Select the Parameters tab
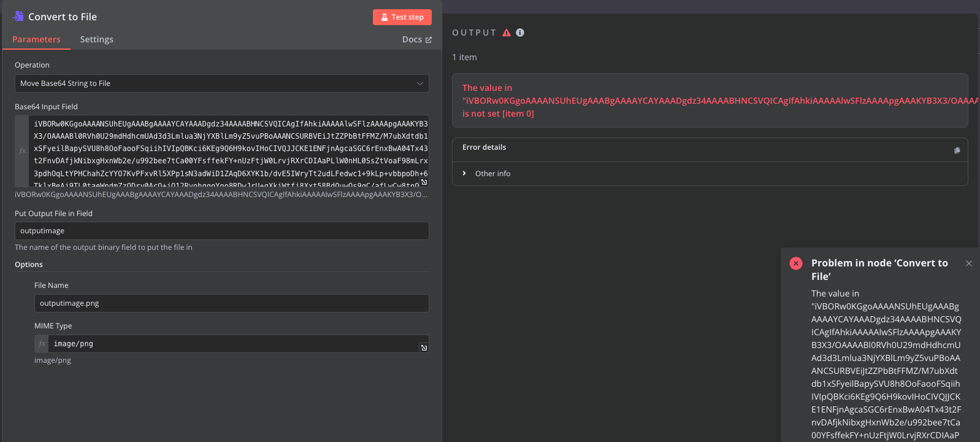Screen dimensions: 980x442 point(36,39)
